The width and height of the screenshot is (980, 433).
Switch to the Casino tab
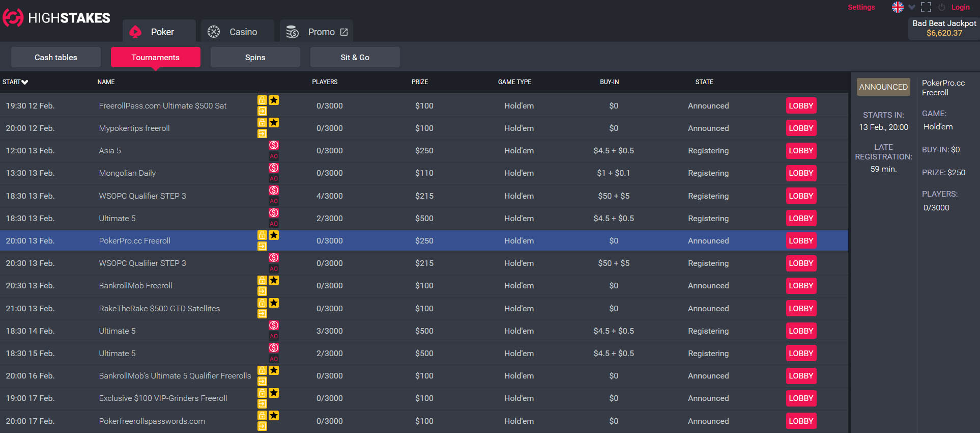238,32
